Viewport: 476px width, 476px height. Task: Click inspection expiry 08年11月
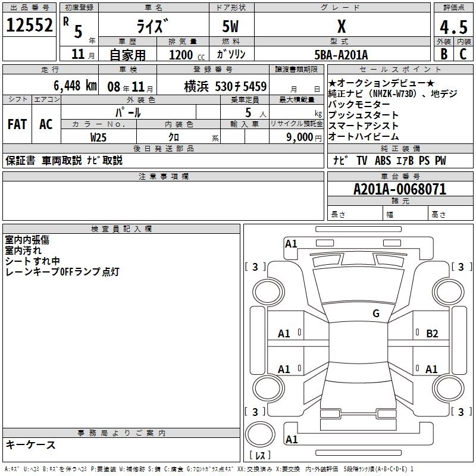pos(130,87)
